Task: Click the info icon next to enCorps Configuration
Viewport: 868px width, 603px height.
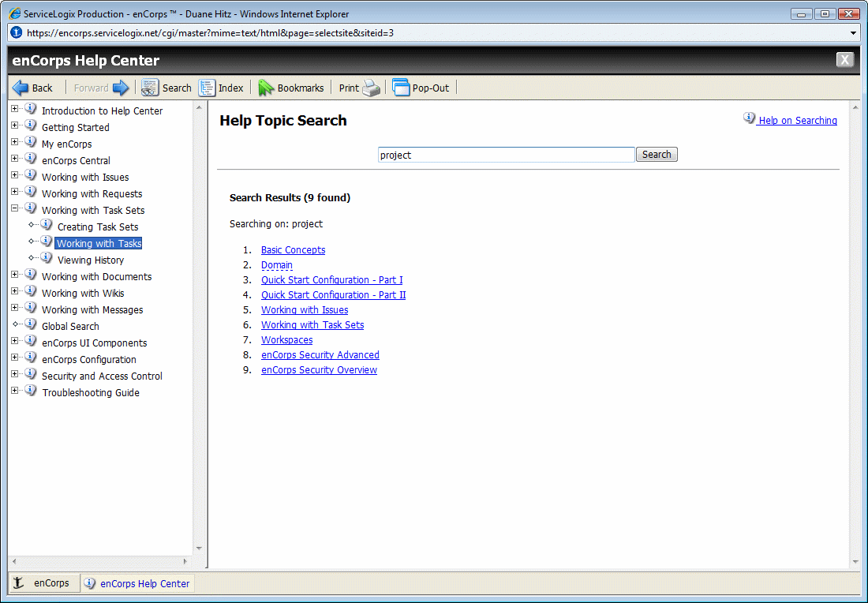Action: [x=31, y=358]
